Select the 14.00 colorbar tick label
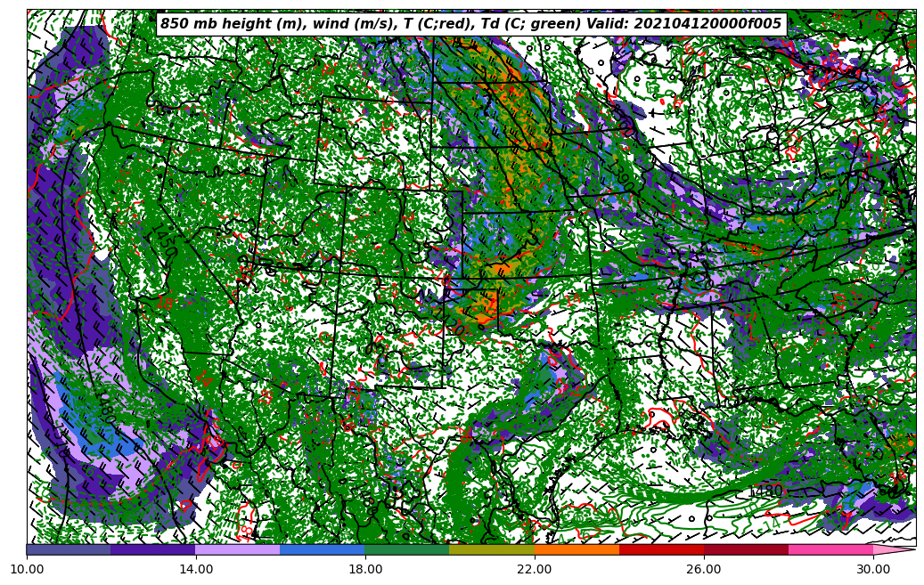The width and height of the screenshot is (924, 585). tap(196, 568)
